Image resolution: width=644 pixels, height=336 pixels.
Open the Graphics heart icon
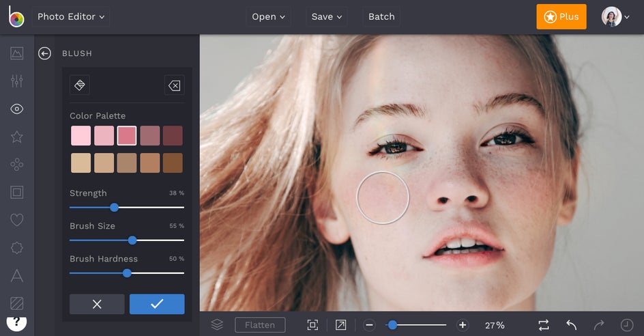click(17, 220)
